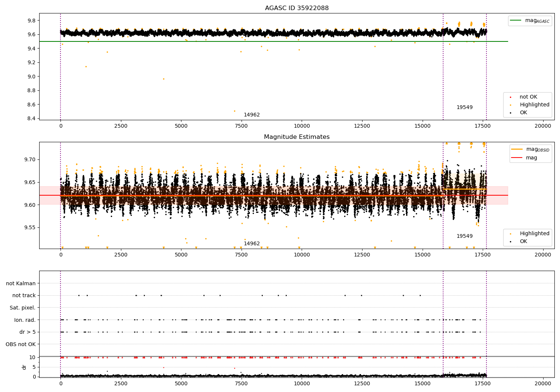Click the 'dr > 5' axis label
The width and height of the screenshot is (560, 392).
tap(28, 332)
